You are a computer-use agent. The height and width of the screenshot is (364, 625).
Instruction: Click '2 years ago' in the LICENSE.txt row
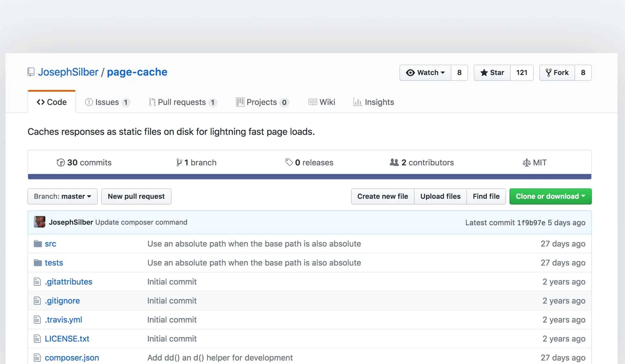pos(564,339)
